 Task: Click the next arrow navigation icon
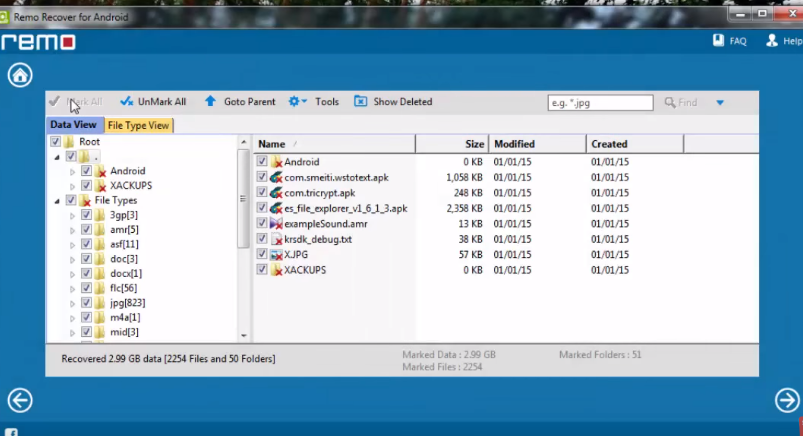click(787, 400)
